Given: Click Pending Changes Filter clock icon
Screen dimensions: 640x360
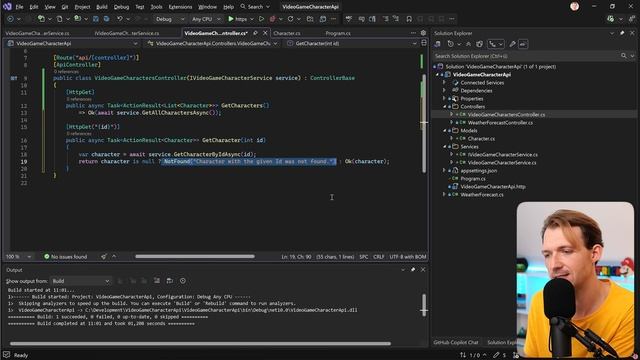Looking at the screenshot, I should (x=450, y=44).
